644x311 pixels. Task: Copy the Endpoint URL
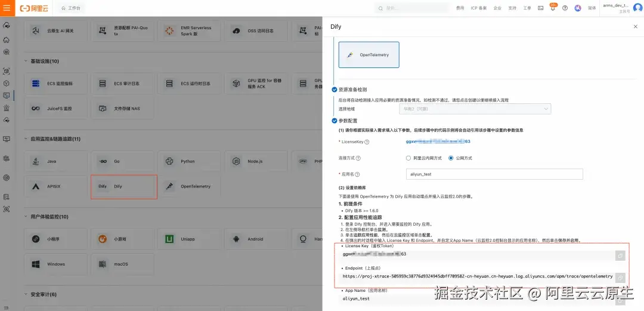[x=620, y=277]
